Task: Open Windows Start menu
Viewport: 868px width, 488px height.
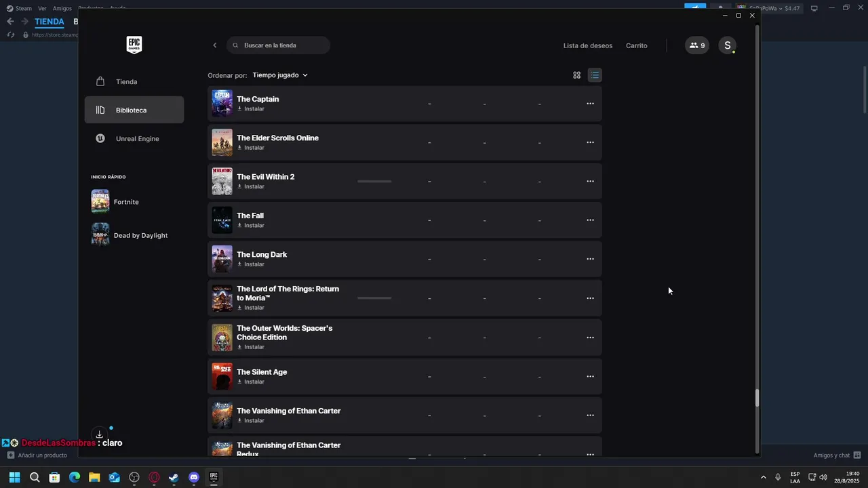Action: [x=14, y=477]
